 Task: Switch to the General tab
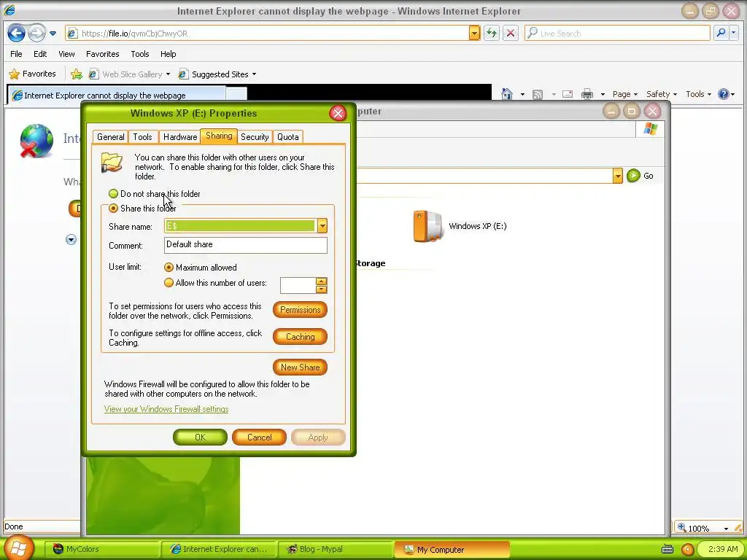coord(111,137)
